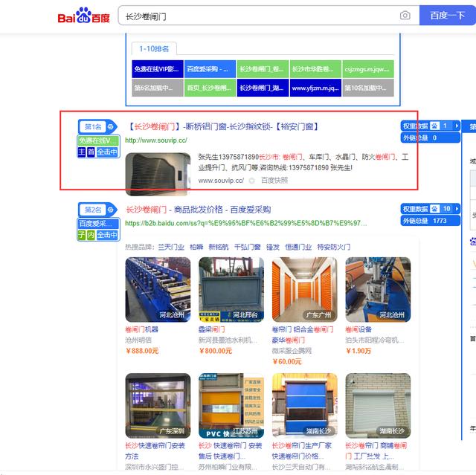476x475 pixels.
Task: Click ranking cell 长沙市华胜卷...
Action: (x=315, y=69)
